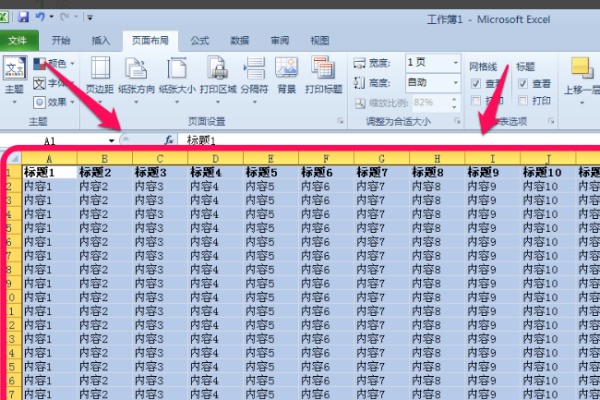Click the 打印标题 print titles button

tap(323, 76)
